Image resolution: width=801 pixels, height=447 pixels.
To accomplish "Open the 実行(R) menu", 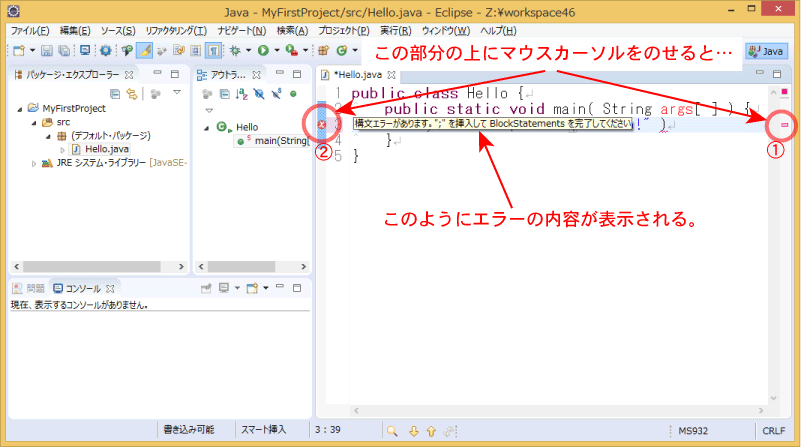I will 396,31.
